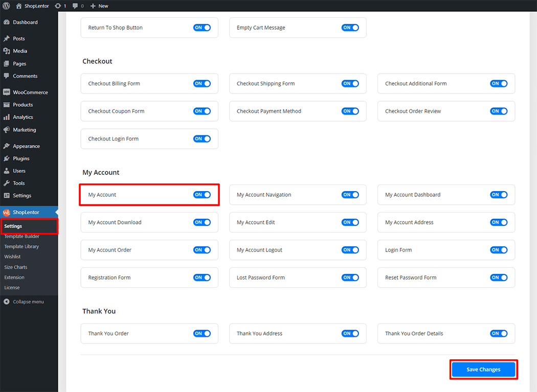
Task: Click the ShopLentor logo icon in sidebar
Action: [7, 213]
